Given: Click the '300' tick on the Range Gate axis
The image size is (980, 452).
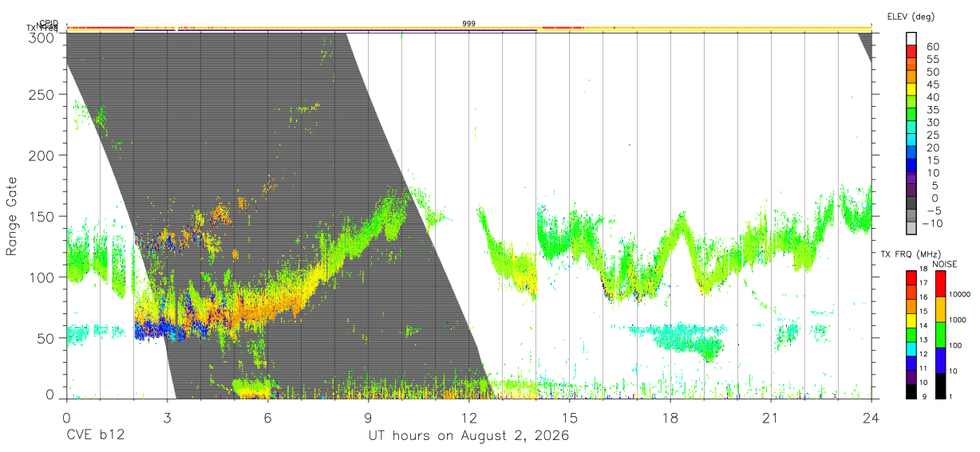Looking at the screenshot, I should 41,37.
